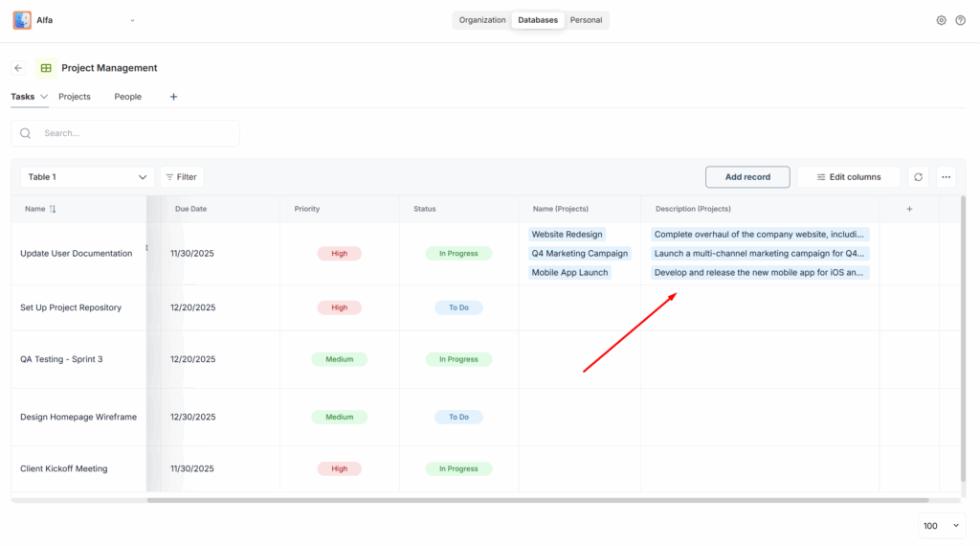The image size is (980, 546).
Task: Click the Alfa workspace logo
Action: point(22,20)
